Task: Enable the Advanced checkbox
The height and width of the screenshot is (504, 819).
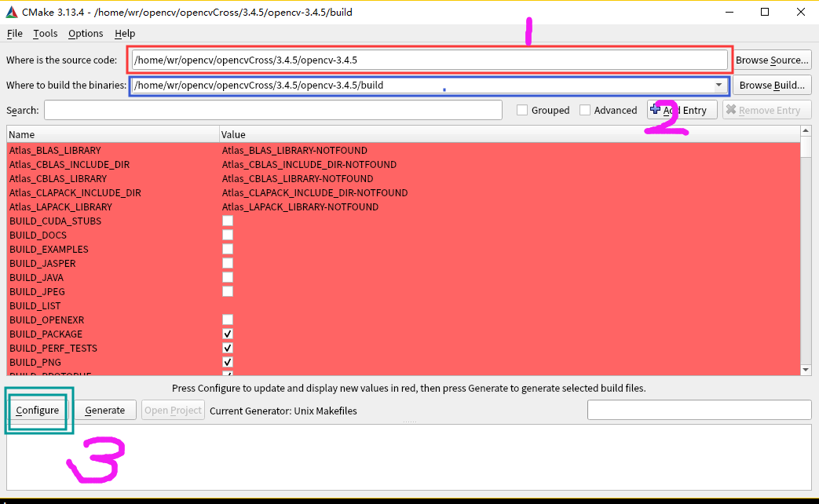Action: (x=583, y=110)
